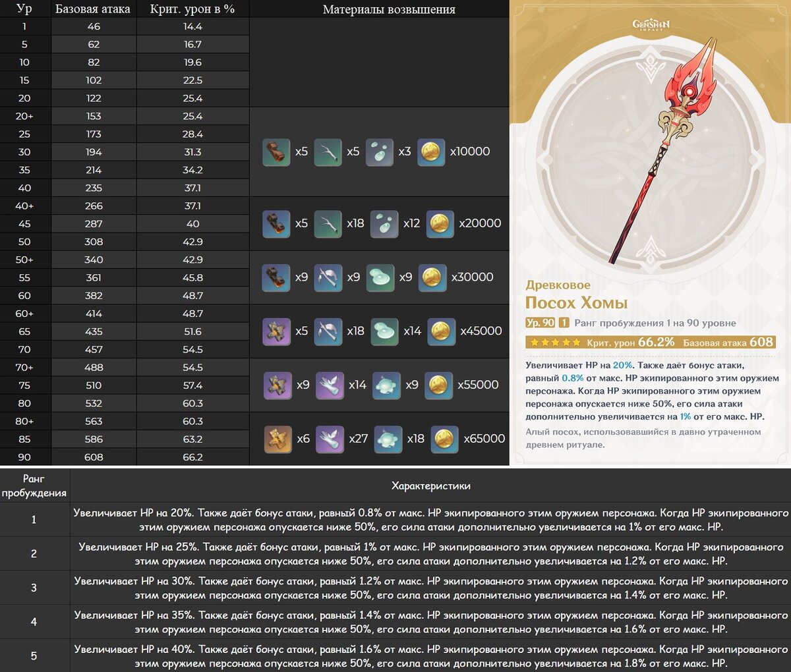Image resolution: width=791 pixels, height=672 pixels.
Task: Click the 'Крит. урон 66.2%' stat on the card
Action: coord(631,343)
